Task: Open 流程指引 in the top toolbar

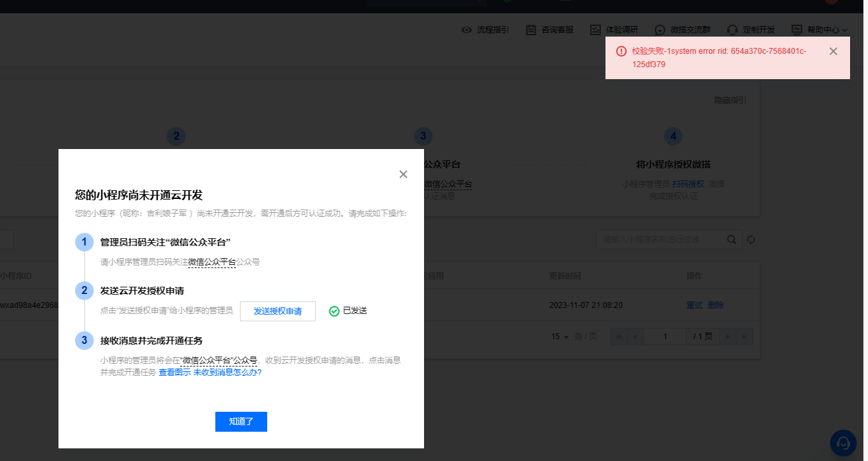Action: pyautogui.click(x=492, y=30)
